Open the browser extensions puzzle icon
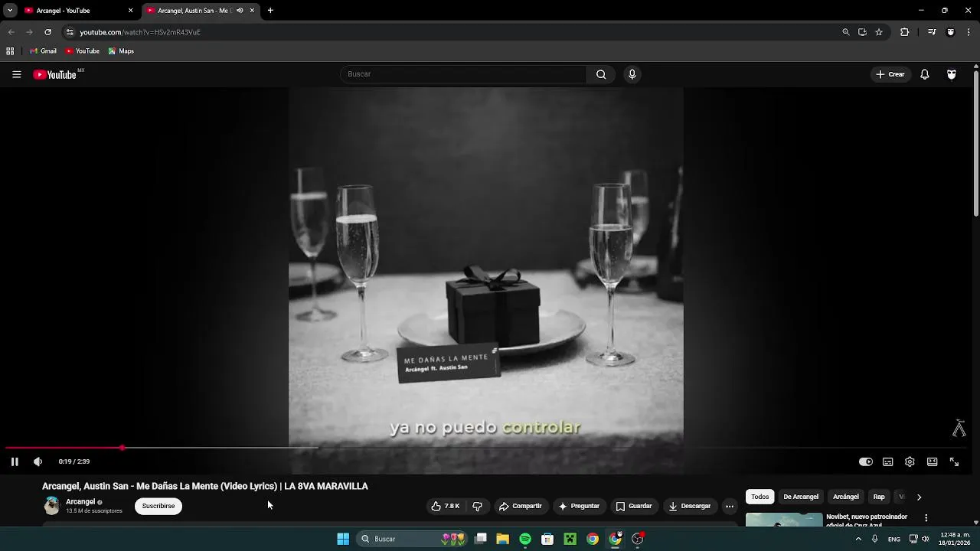980x551 pixels. click(904, 32)
